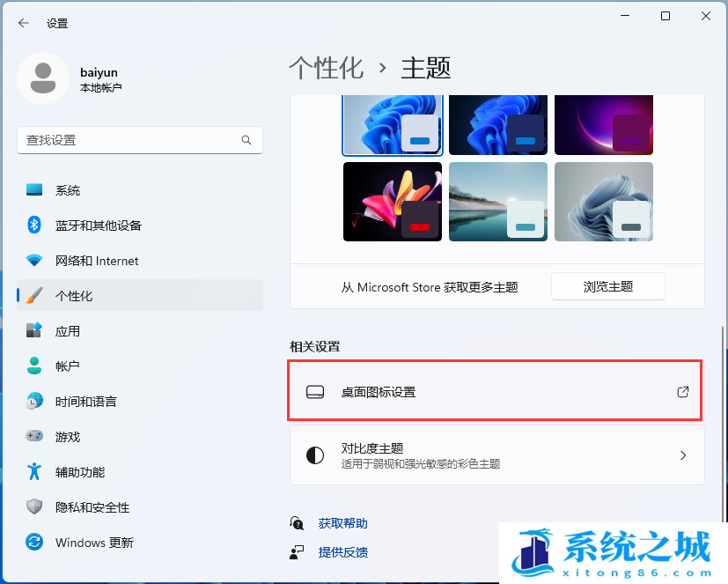Select 网络和 Internet in sidebar
Screen dimensions: 728x584
pyautogui.click(x=96, y=261)
